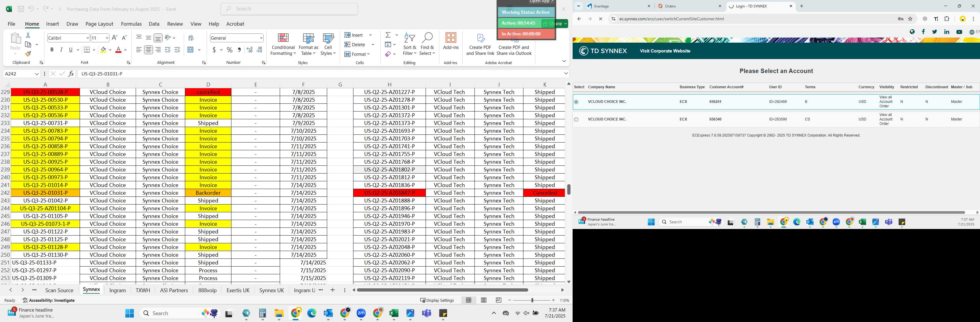Apply Underline formatting button
The height and width of the screenshot is (322, 980).
click(70, 50)
